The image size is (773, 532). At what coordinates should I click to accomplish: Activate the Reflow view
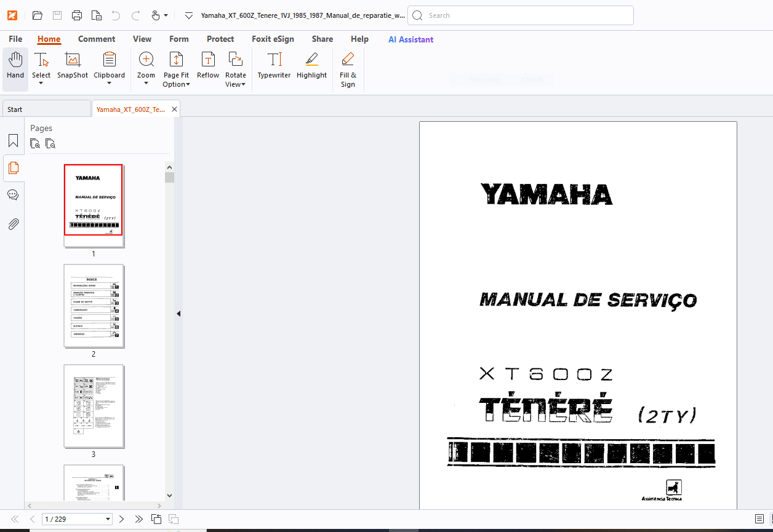tap(208, 66)
